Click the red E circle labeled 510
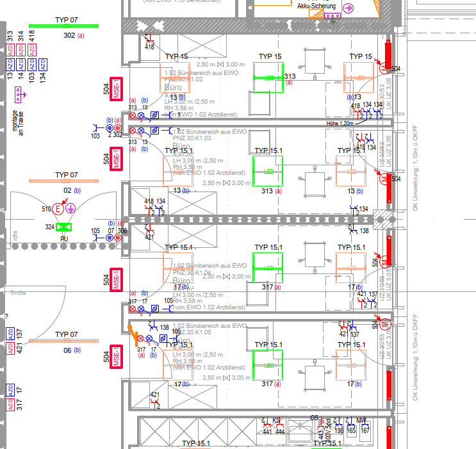This screenshot has height=449, width=476. (58, 209)
